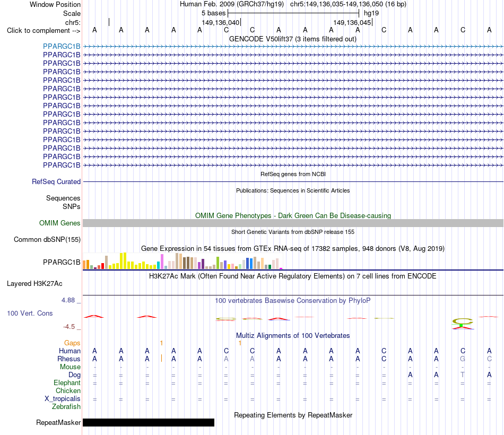The height and width of the screenshot is (435, 504).
Task: Click the chr5: base position label
Action: click(x=73, y=22)
